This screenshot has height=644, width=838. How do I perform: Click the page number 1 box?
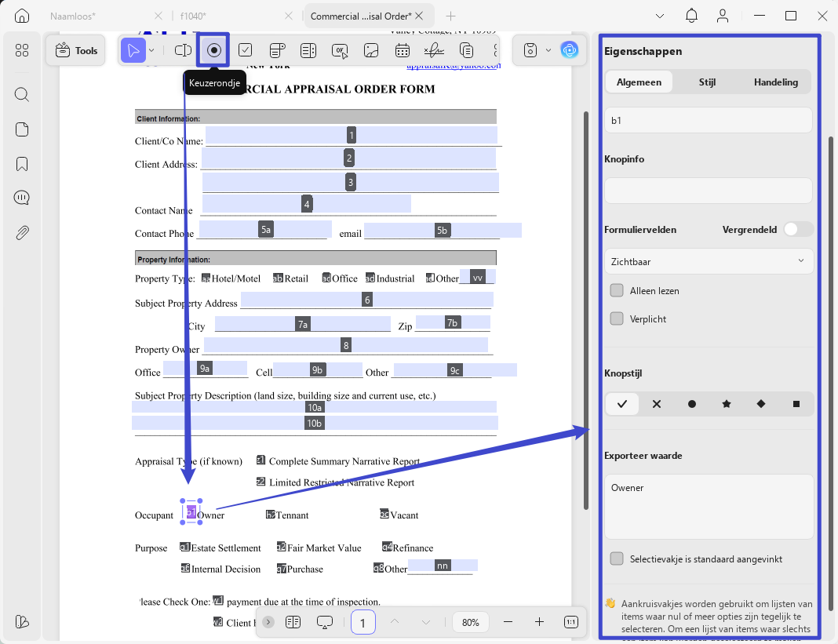[363, 622]
